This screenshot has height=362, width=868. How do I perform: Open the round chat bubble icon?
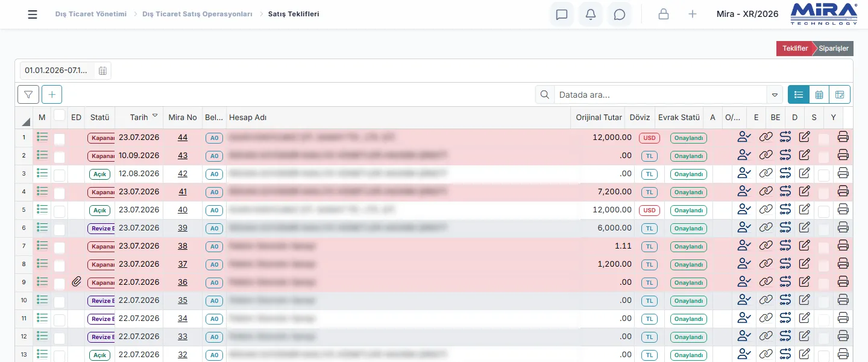tap(620, 14)
